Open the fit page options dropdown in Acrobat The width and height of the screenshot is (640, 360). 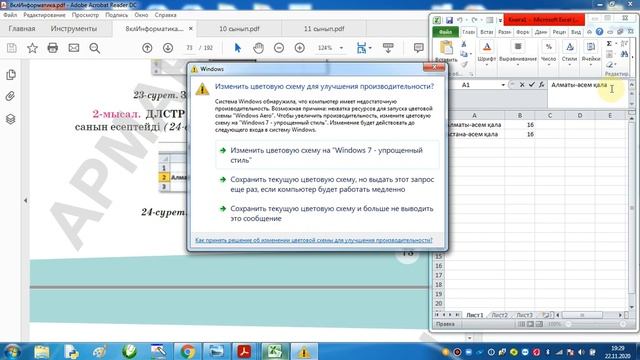coord(370,48)
